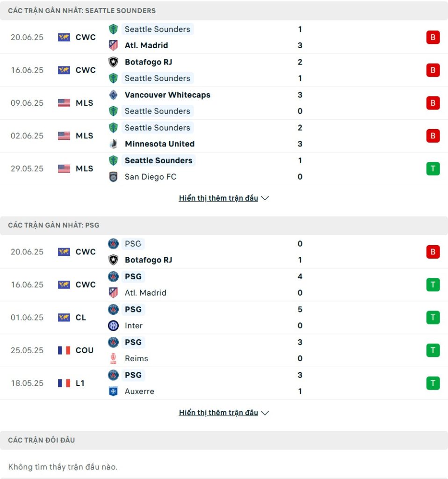Click the red B badge for Seattle vs Atl. Madrid

click(x=433, y=37)
